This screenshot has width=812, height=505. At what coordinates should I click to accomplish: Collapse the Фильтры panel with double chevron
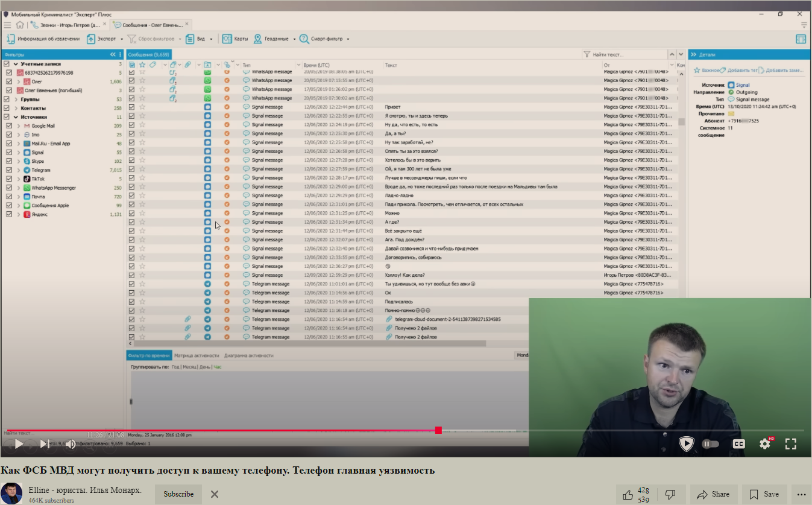[113, 54]
